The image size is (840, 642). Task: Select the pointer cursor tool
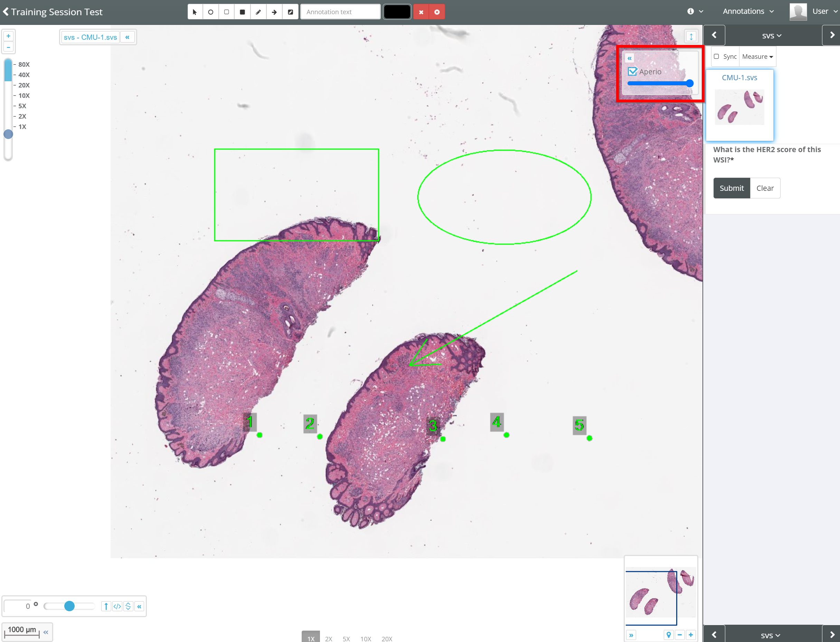click(195, 12)
